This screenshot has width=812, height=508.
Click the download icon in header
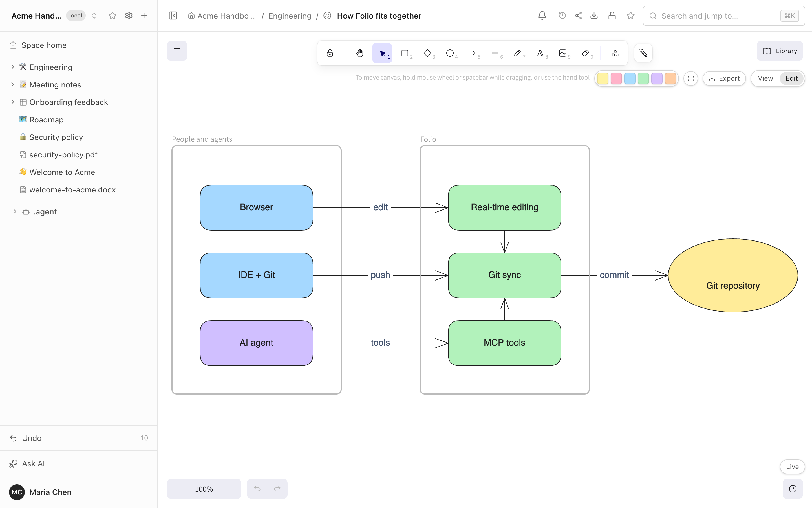[594, 16]
